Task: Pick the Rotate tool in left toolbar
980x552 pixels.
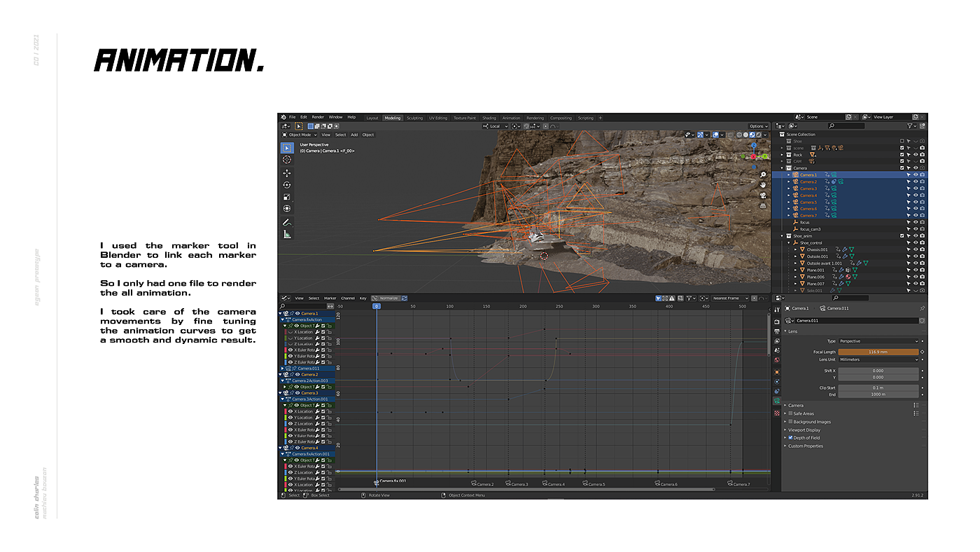Action: tap(287, 185)
